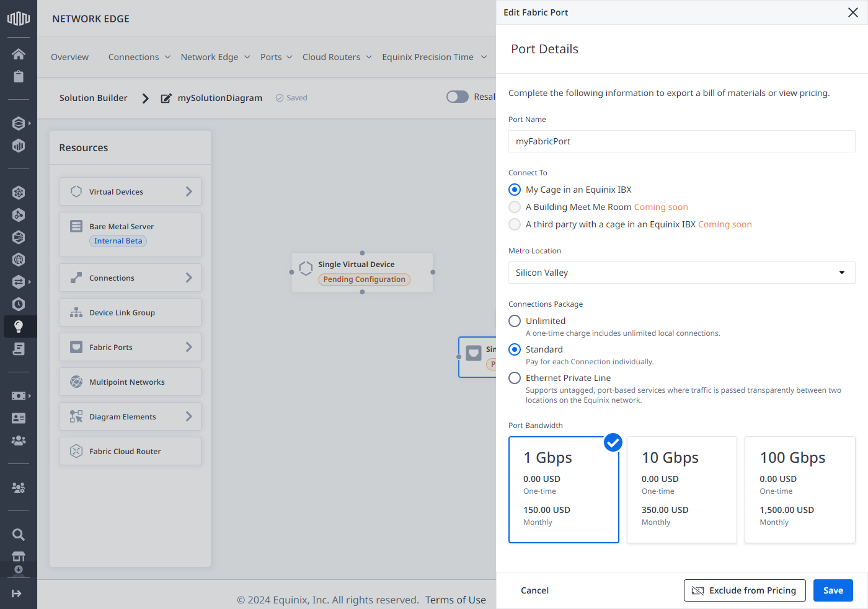Expand the Virtual Devices resource row
This screenshot has height=609, width=868.
[130, 191]
